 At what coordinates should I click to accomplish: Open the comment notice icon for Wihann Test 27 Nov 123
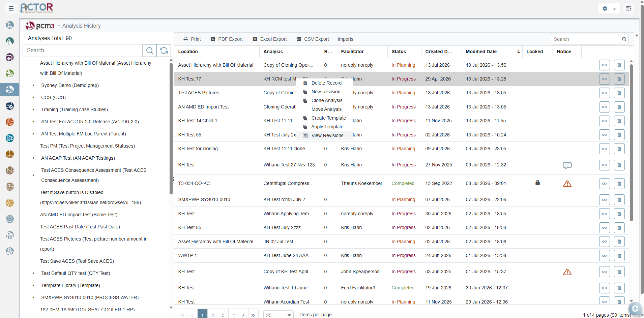tap(567, 165)
